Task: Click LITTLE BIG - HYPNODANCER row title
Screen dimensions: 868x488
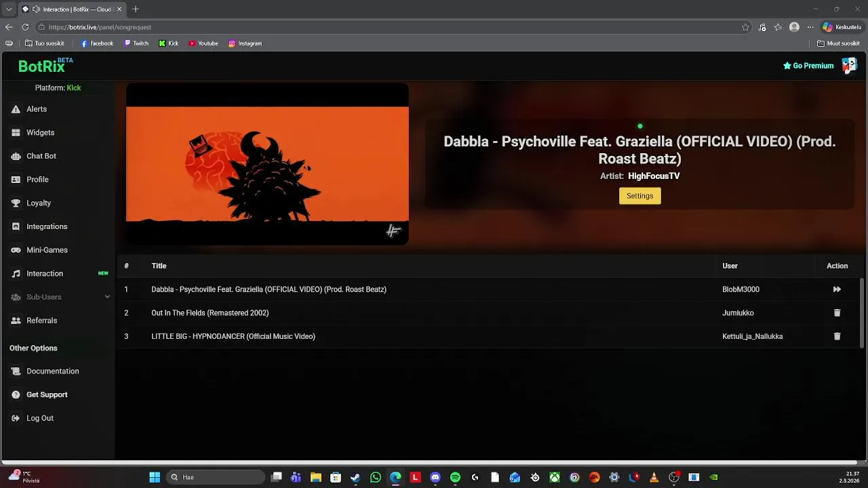Action: tap(233, 336)
